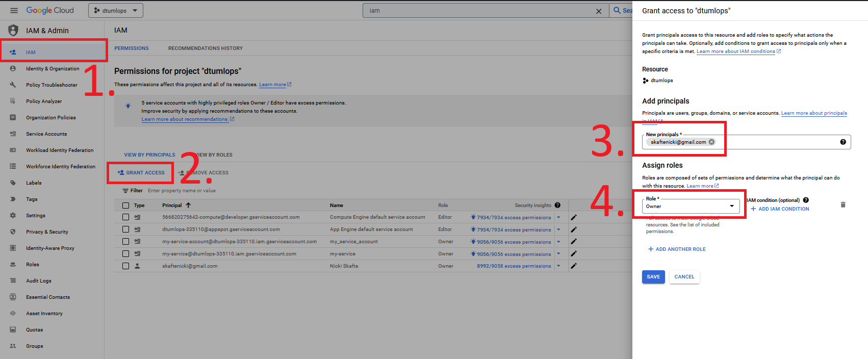This screenshot has height=359, width=868.
Task: Open Service Accounts in the sidebar
Action: tap(46, 134)
